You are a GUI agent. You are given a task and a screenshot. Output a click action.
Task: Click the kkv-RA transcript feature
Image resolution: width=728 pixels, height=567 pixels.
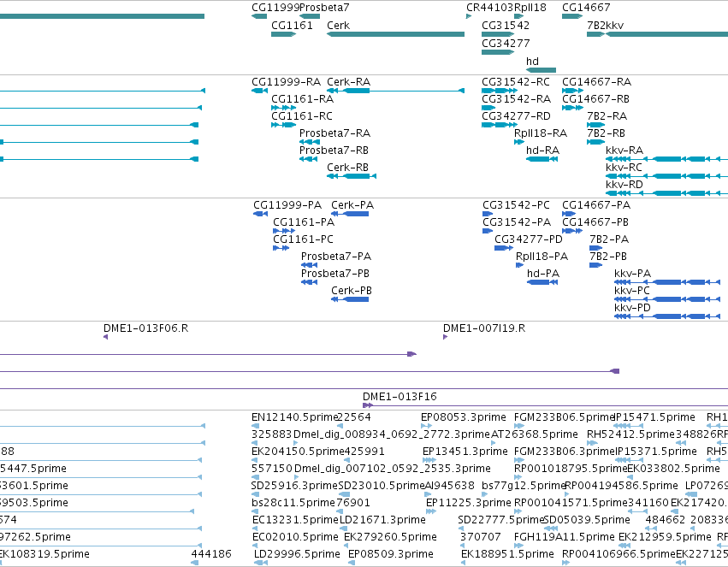click(666, 159)
